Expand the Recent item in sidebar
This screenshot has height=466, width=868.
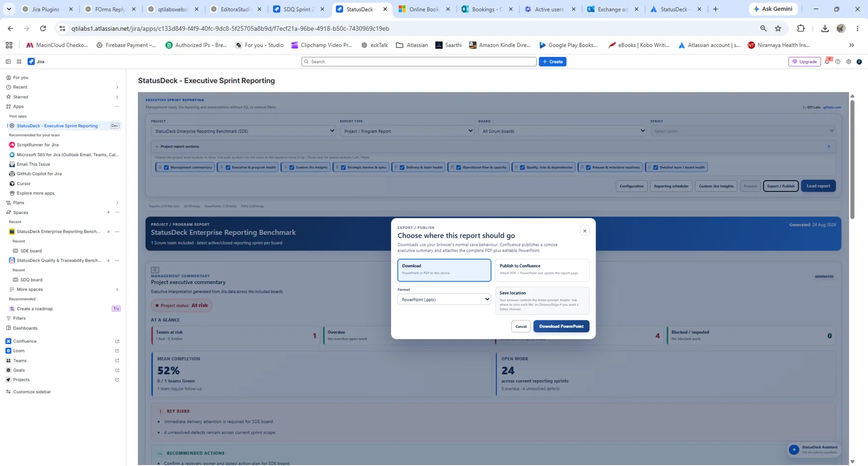click(x=117, y=87)
